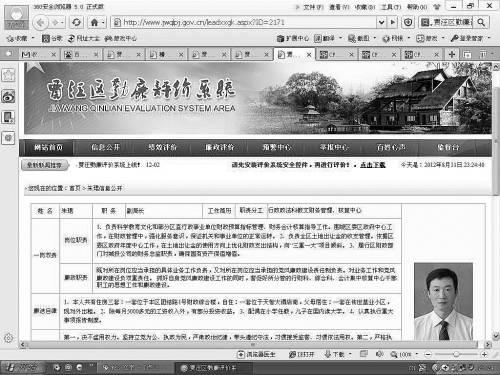The image size is (500, 375).
Task: Click the user avatar at top left
Action: [16, 17]
